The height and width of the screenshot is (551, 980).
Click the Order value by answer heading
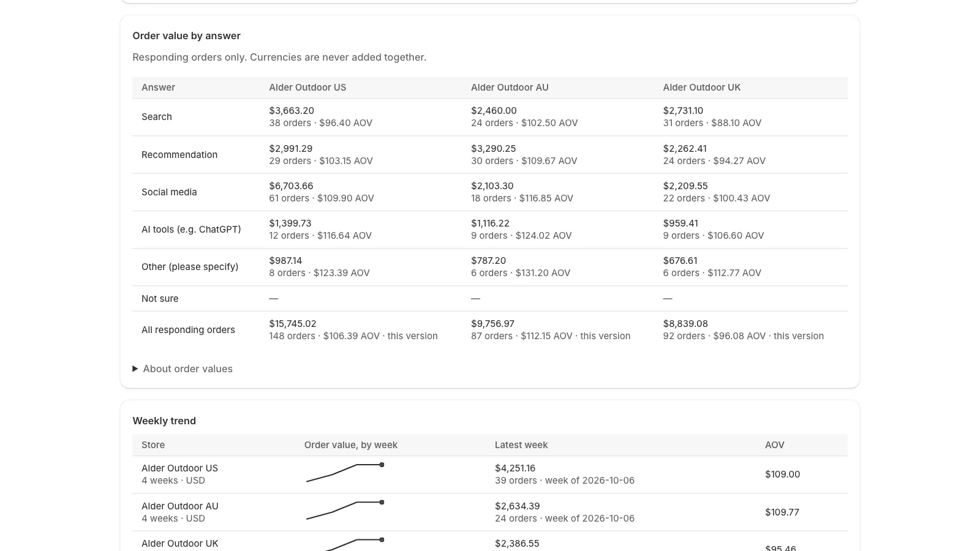pos(186,36)
